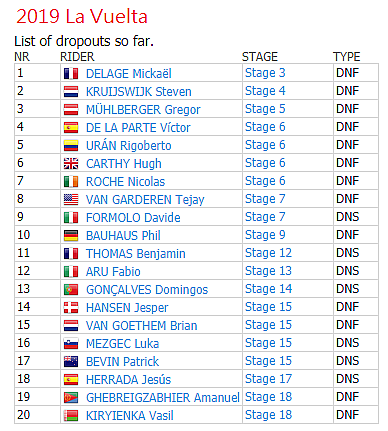Click the German flag next to BAUHAUS Phil
This screenshot has width=388, height=431.
click(x=71, y=236)
